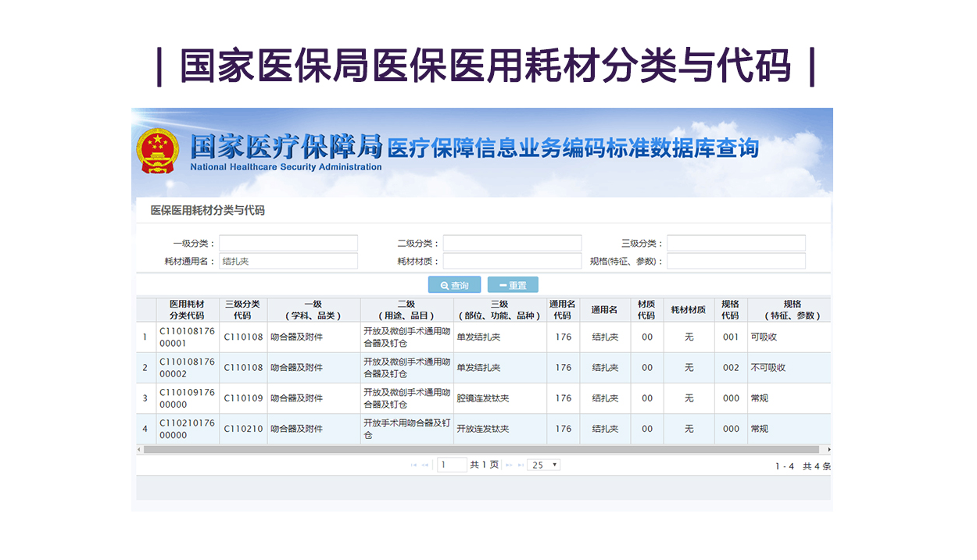Click the 医用耗材分类代码 column header
Viewport: 977px width, 560px height.
pos(187,310)
